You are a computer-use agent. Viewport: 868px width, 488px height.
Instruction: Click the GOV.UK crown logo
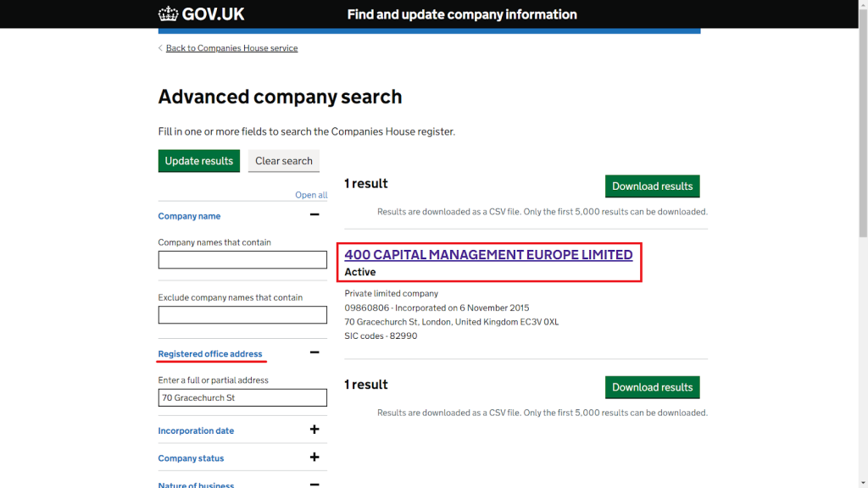click(x=169, y=14)
